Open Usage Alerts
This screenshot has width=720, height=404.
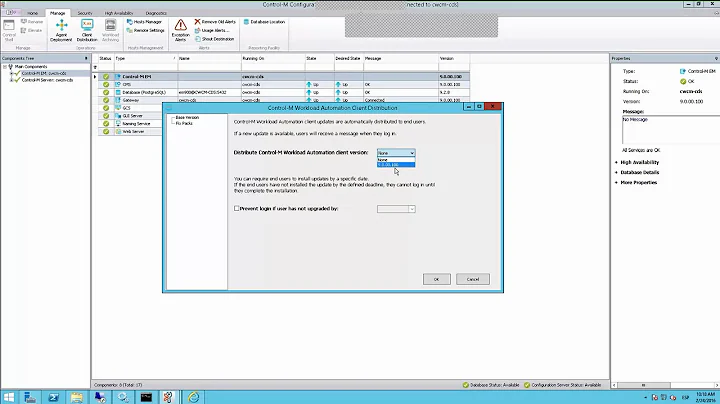[x=212, y=30]
